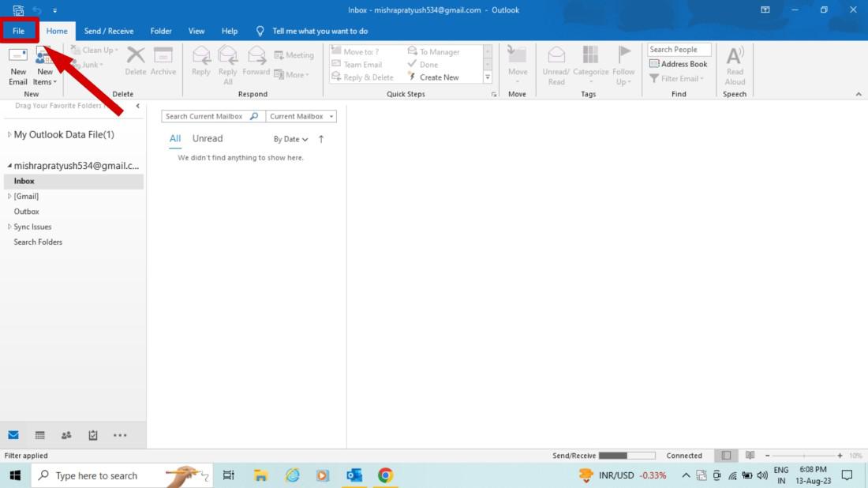Screen dimensions: 868x488
Task: Switch to the Folder tab
Action: tap(161, 31)
